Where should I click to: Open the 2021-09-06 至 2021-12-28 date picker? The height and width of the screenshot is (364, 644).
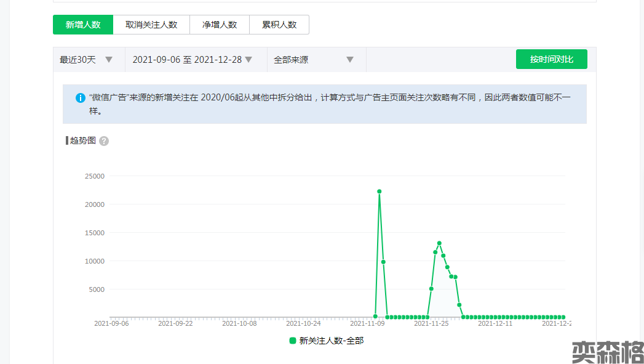coord(193,60)
